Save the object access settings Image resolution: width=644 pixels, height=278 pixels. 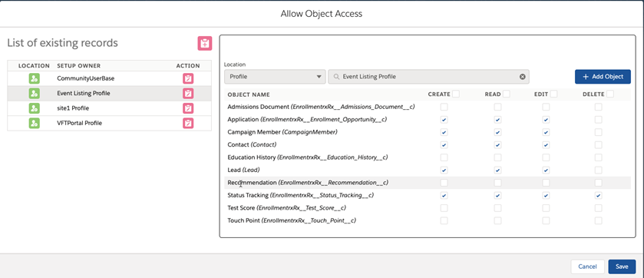[622, 266]
